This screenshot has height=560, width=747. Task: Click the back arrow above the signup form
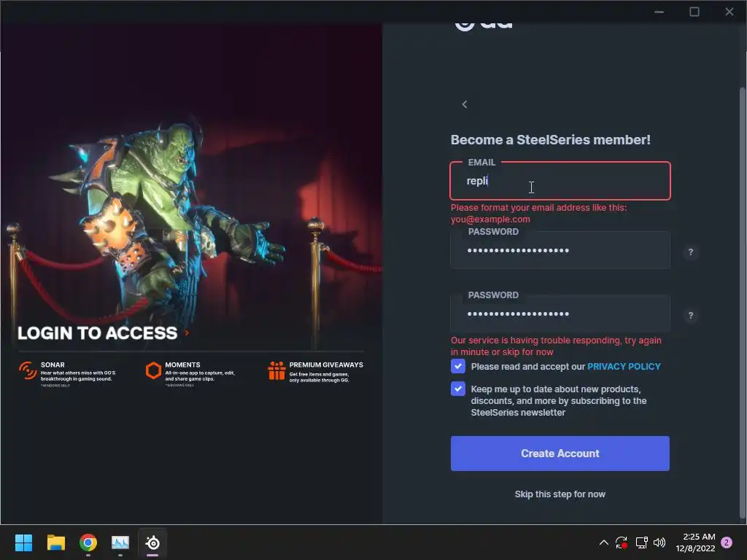coord(465,104)
